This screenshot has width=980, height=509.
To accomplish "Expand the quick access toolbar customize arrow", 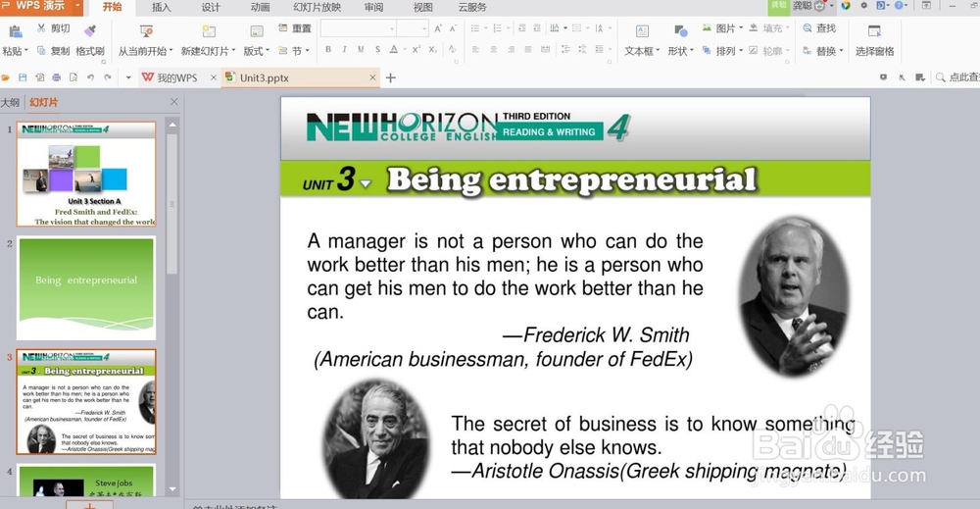I will pos(128,77).
